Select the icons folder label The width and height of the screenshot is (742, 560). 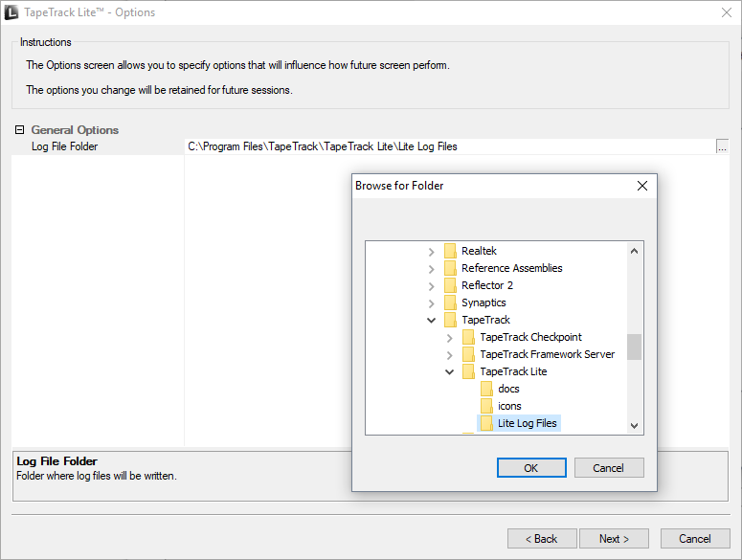[x=509, y=406]
